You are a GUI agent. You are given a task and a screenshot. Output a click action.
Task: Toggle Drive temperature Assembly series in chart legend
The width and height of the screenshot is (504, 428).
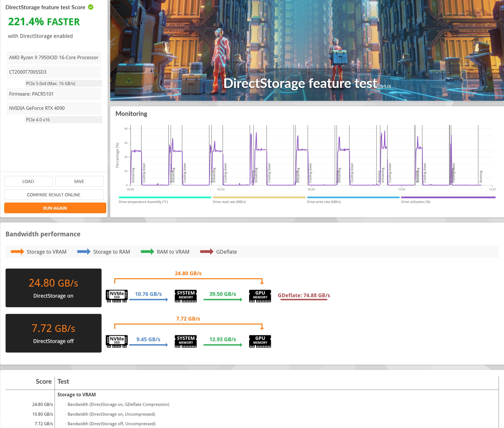[x=143, y=202]
